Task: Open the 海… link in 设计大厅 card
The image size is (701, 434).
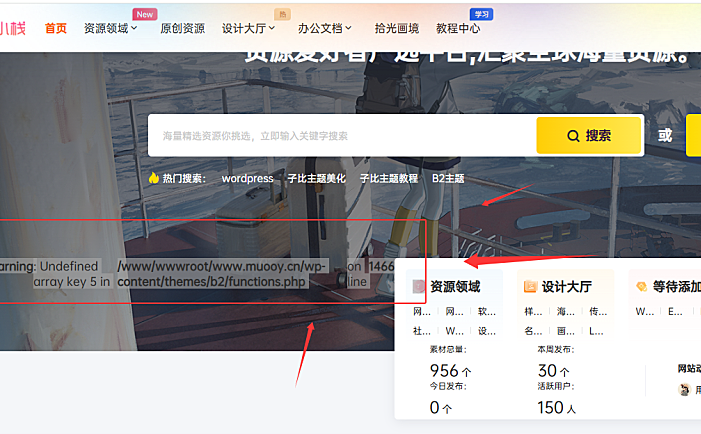Action: pos(566,312)
